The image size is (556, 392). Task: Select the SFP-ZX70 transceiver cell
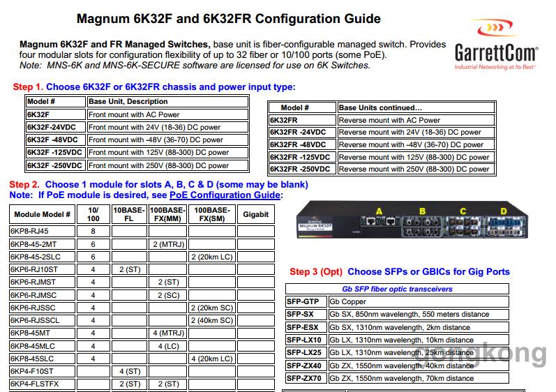[x=306, y=378]
